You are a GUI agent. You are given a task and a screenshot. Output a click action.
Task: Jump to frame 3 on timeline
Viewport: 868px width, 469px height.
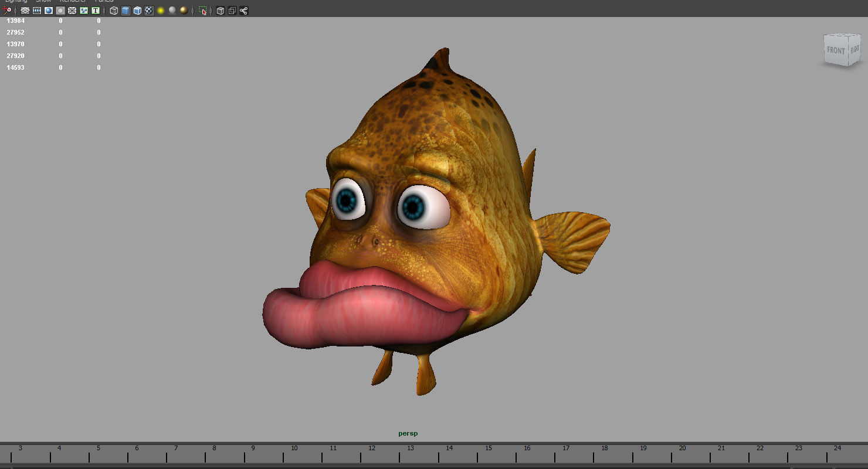coord(20,448)
